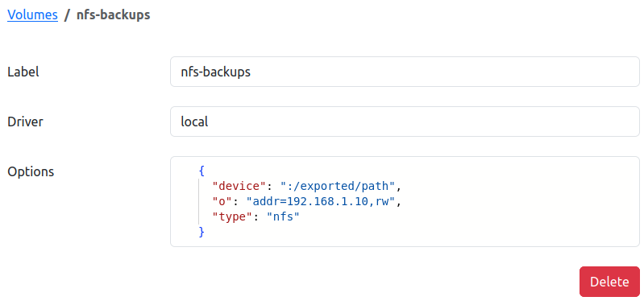
Task: Focus the Label input field
Action: (x=405, y=72)
